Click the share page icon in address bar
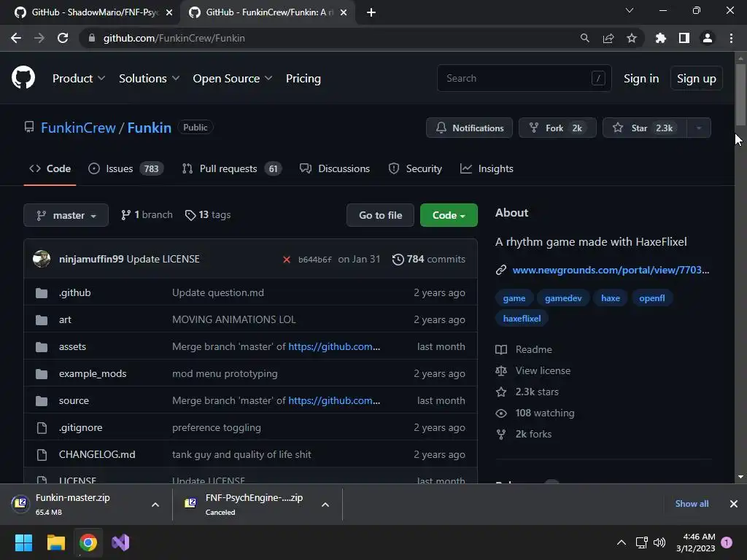The image size is (747, 560). pyautogui.click(x=608, y=38)
